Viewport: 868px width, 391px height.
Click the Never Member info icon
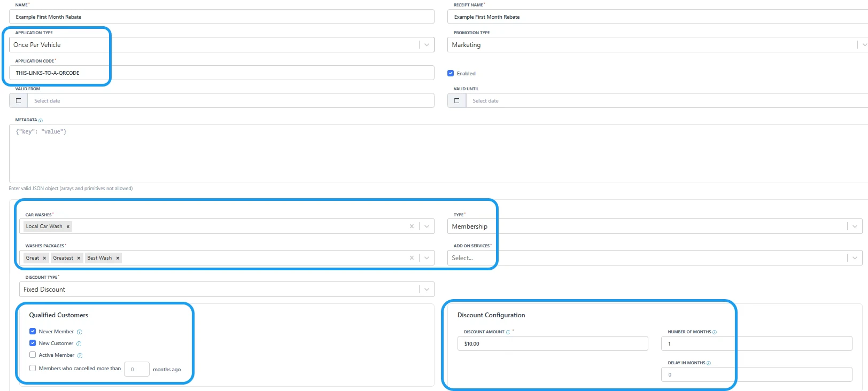(x=79, y=332)
